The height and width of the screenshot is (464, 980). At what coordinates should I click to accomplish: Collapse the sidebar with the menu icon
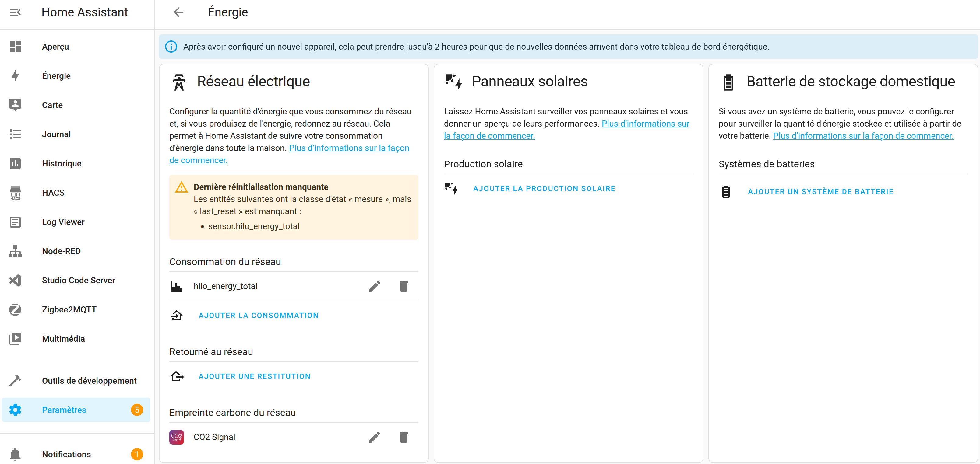(15, 12)
